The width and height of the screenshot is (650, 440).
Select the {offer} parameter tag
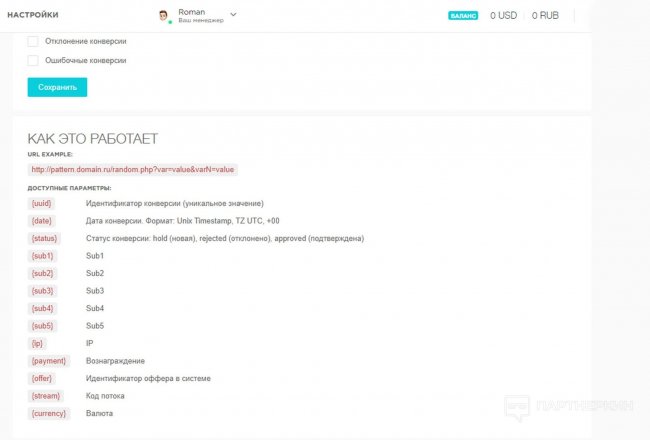(41, 378)
